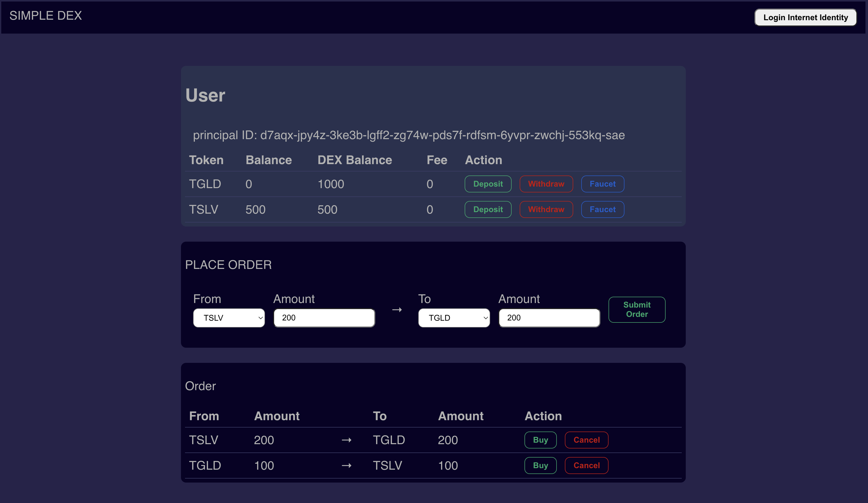The width and height of the screenshot is (868, 503).
Task: Click the Login Internet Identity button
Action: tap(805, 17)
